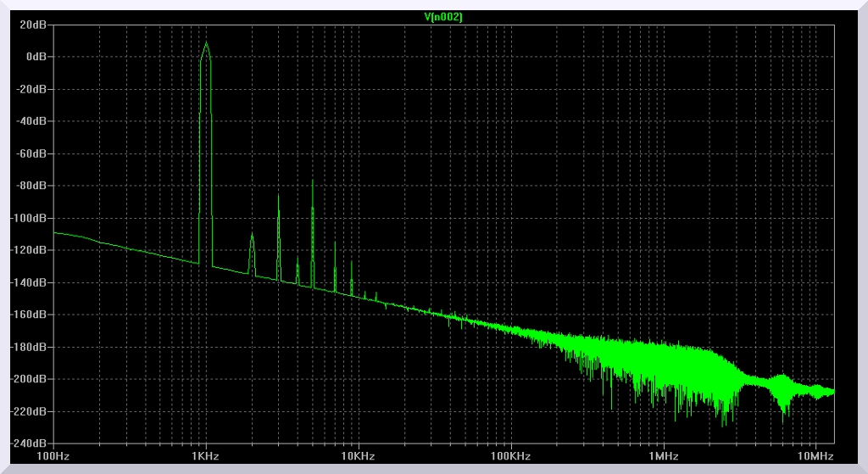Screen dimensions: 868x474
Task: Click the -240dB label at axis bottom
Action: pos(31,443)
